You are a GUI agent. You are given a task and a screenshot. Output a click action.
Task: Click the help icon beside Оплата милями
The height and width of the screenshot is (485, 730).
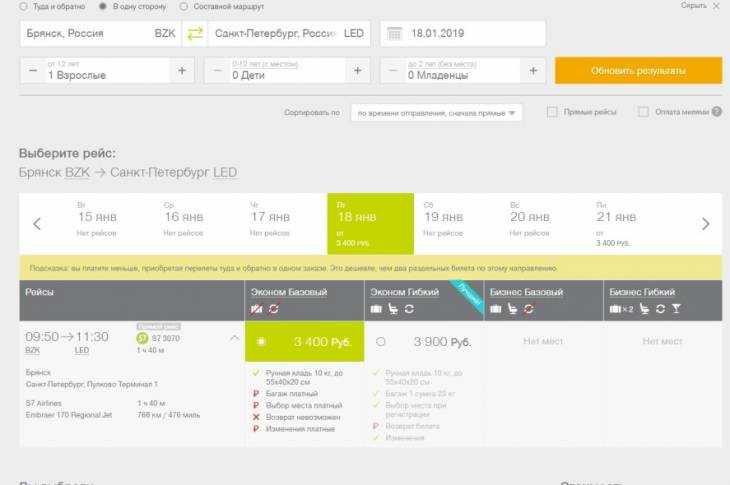718,112
